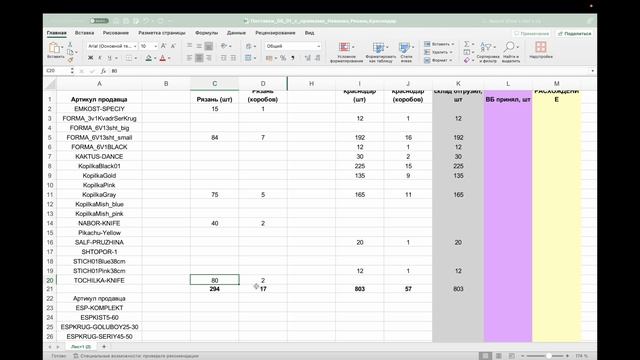Click the Format Painter brush icon
This screenshot has width=640, height=360.
pyautogui.click(x=70, y=60)
